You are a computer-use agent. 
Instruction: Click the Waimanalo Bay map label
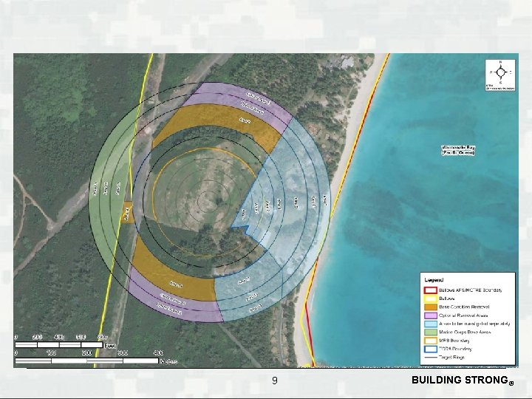tap(458, 150)
